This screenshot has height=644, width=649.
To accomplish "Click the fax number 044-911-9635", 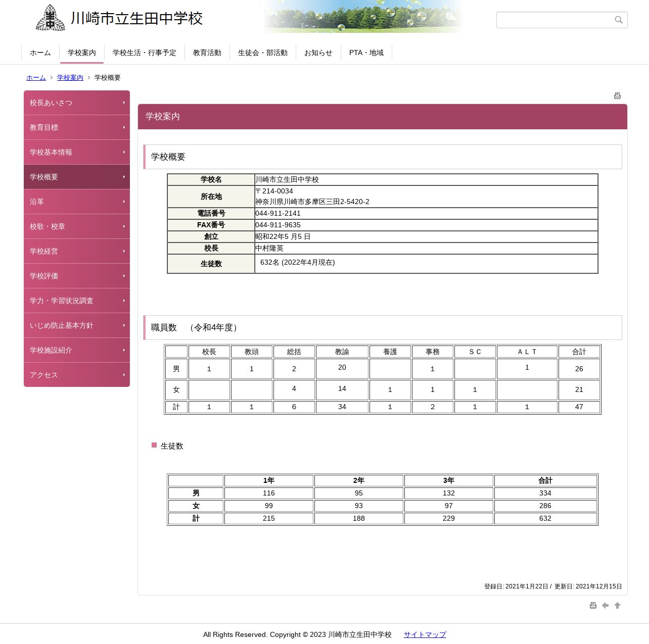I will pos(278,225).
